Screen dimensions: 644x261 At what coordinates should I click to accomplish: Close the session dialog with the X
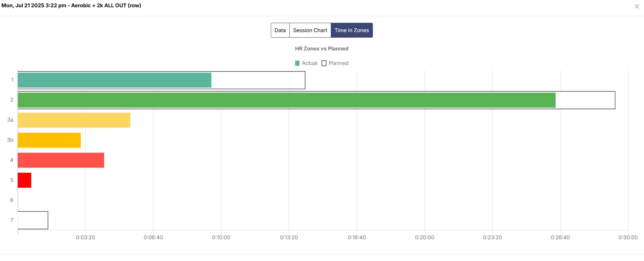click(x=637, y=6)
